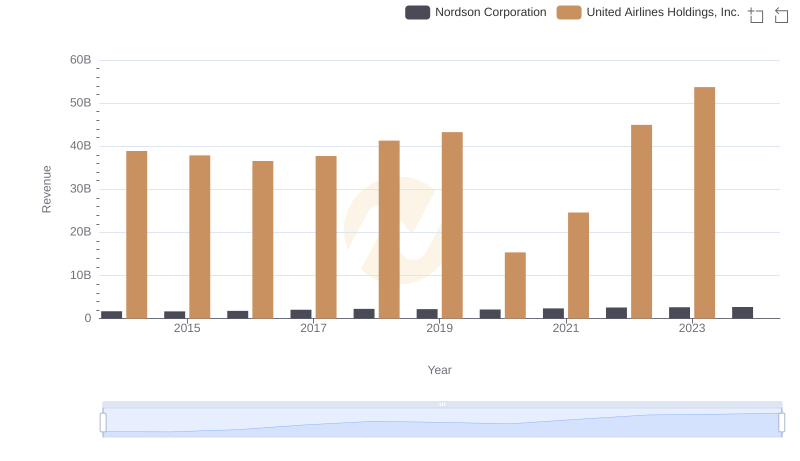Click the zoom reset icon

tap(781, 15)
